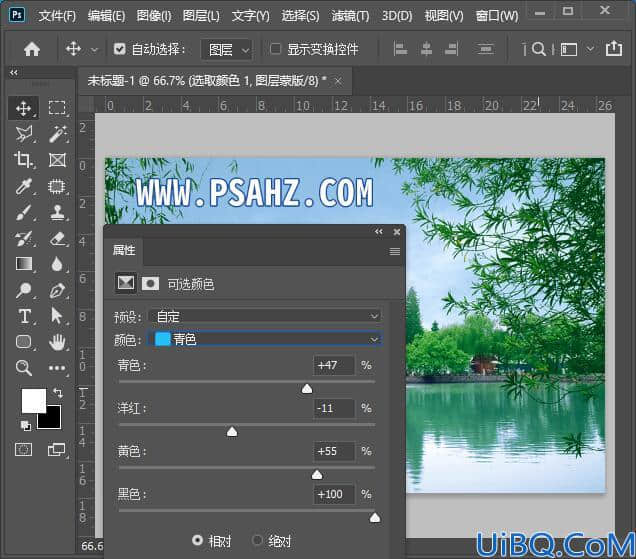Image resolution: width=636 pixels, height=559 pixels.
Task: Select the Brush tool
Action: click(24, 212)
